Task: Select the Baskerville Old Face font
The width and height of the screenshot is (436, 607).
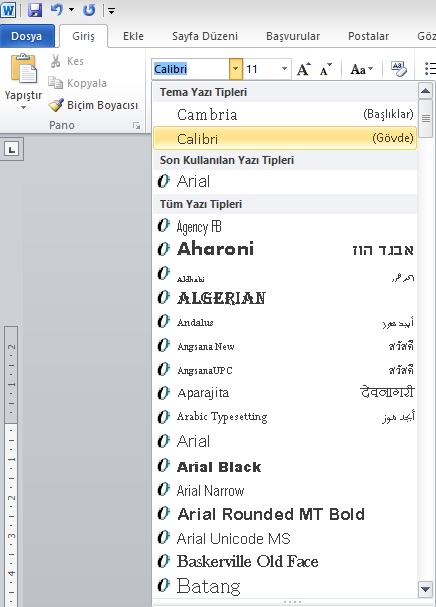Action: point(285,561)
